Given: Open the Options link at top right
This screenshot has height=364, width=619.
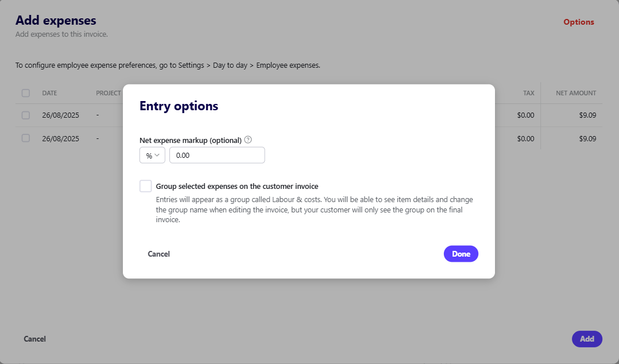Looking at the screenshot, I should point(578,22).
